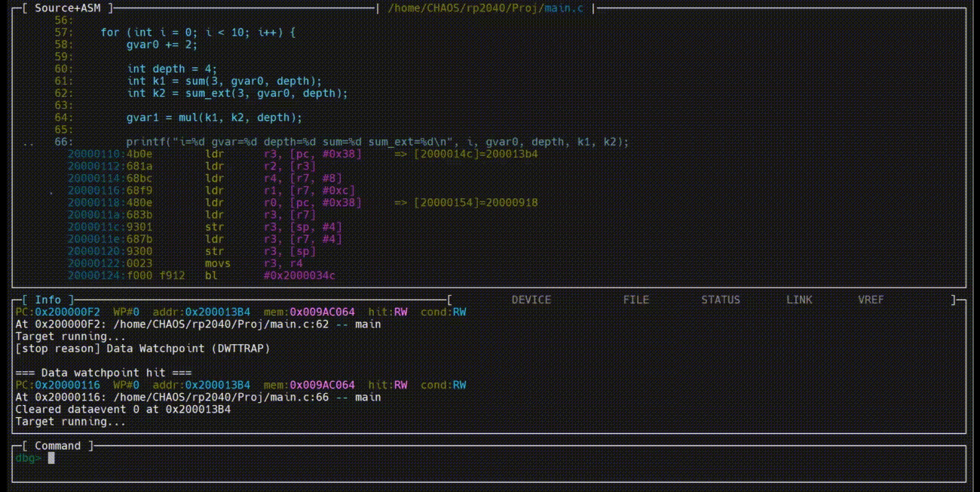This screenshot has height=492, width=980.
Task: Select source line 57 with the for loop
Action: point(198,32)
